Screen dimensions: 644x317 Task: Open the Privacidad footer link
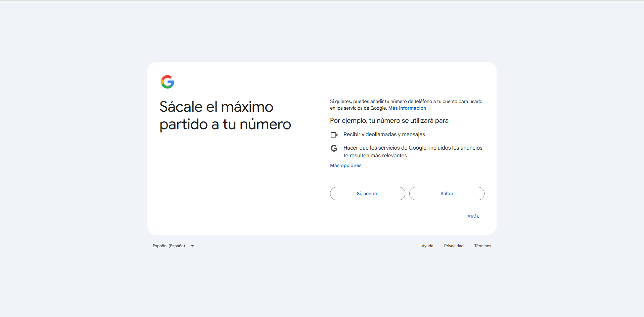click(454, 246)
